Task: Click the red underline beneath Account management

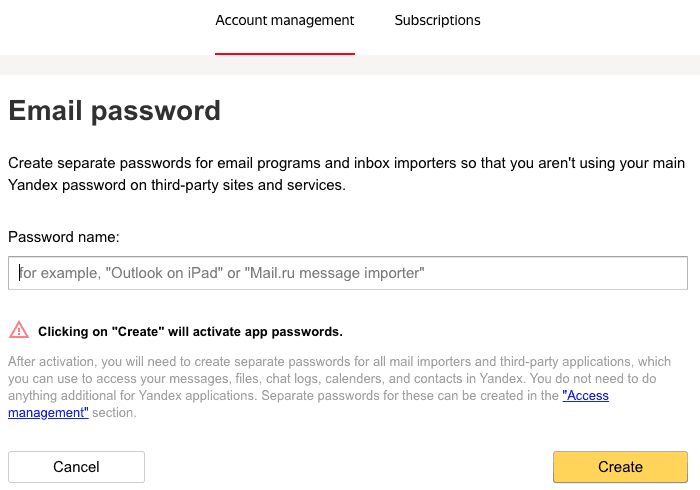Action: (x=285, y=54)
